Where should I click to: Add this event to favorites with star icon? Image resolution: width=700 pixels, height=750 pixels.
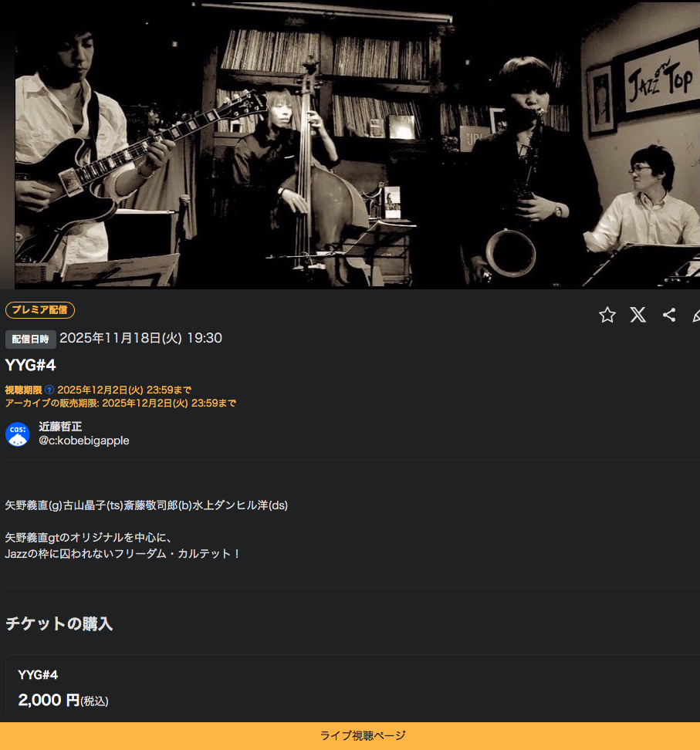pos(607,315)
